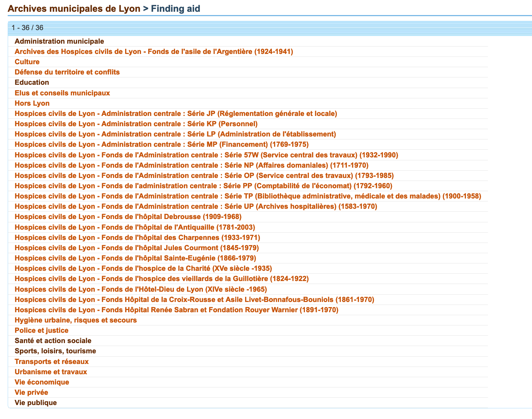The image size is (532, 419).
Task: Open Transports et réseaux
Action: [x=52, y=362]
